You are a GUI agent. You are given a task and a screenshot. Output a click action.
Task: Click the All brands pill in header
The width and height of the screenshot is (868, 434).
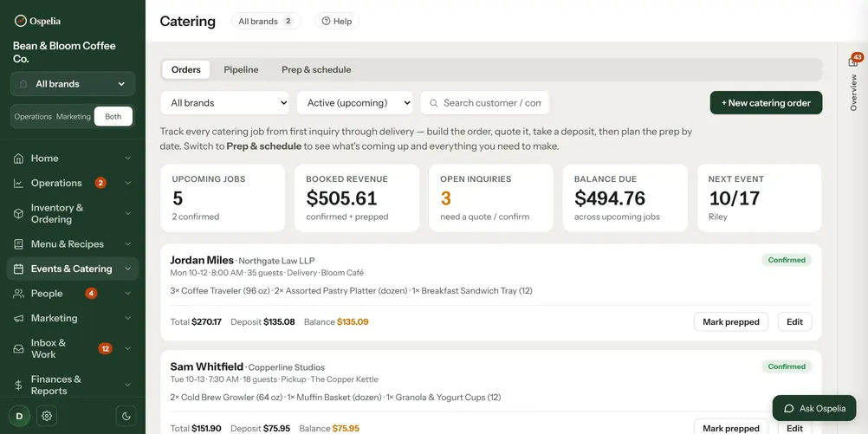coord(266,21)
